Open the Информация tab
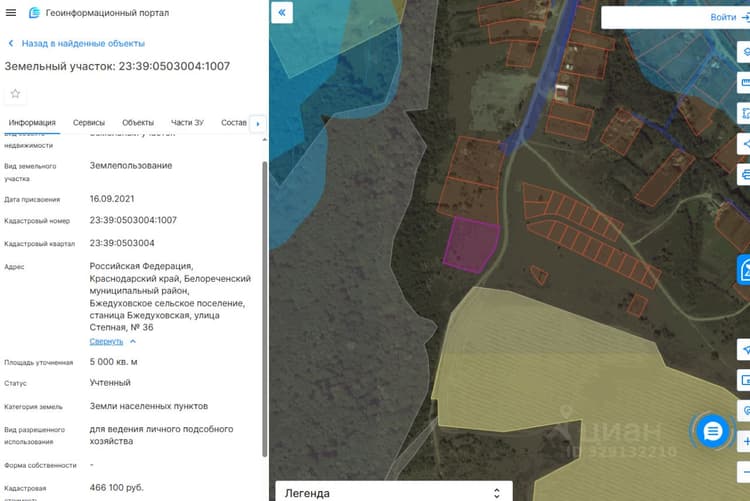Screen dimensions: 750x501 point(32,122)
